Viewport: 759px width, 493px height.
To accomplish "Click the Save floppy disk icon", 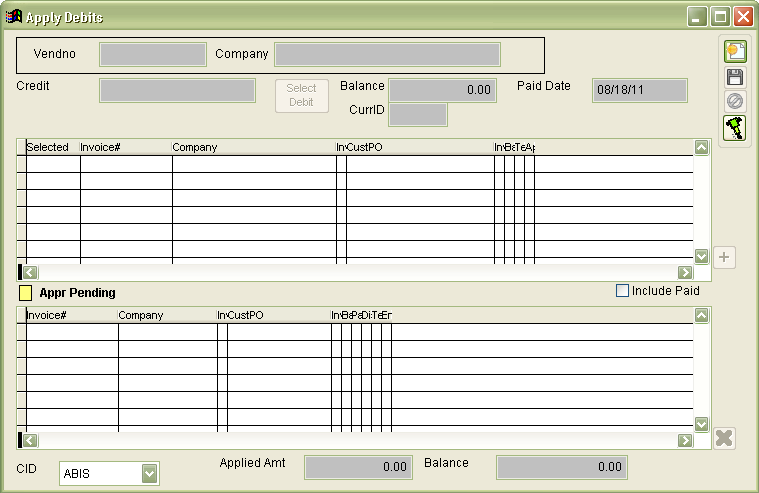I will pos(735,77).
